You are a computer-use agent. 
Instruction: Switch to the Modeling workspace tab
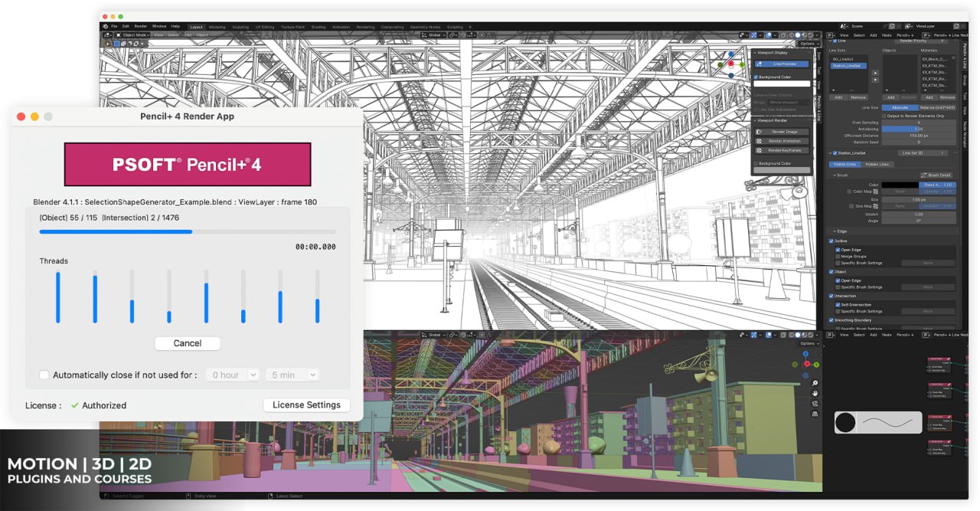(x=217, y=27)
